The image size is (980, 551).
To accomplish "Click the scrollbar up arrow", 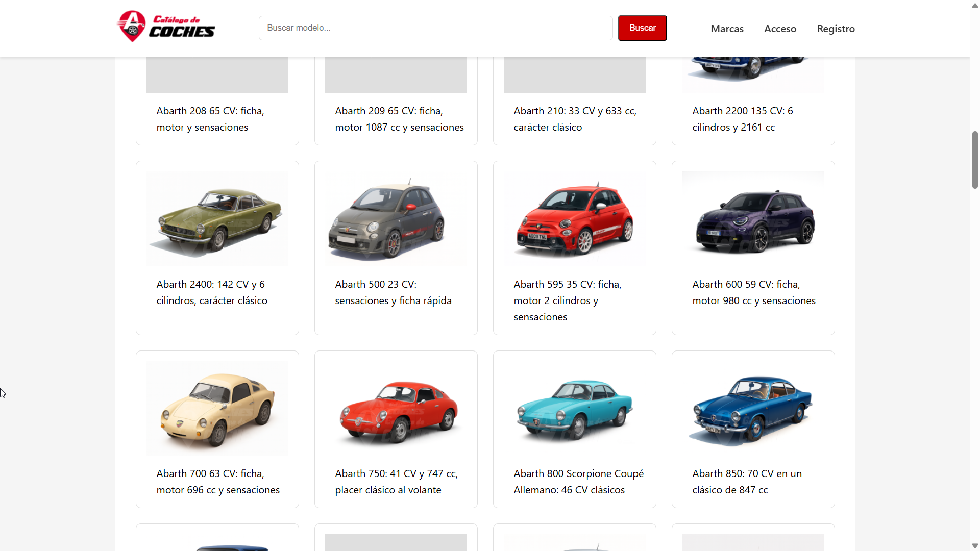I will tap(975, 6).
